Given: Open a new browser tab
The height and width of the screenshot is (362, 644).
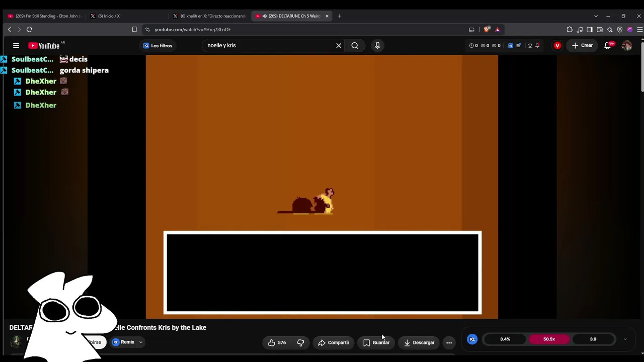Looking at the screenshot, I should coord(339,16).
